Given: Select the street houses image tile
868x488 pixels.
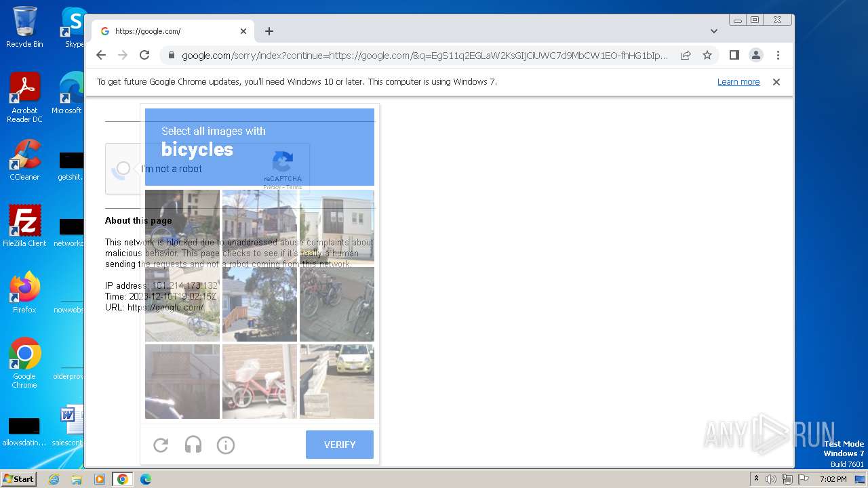Looking at the screenshot, I should point(260,227).
